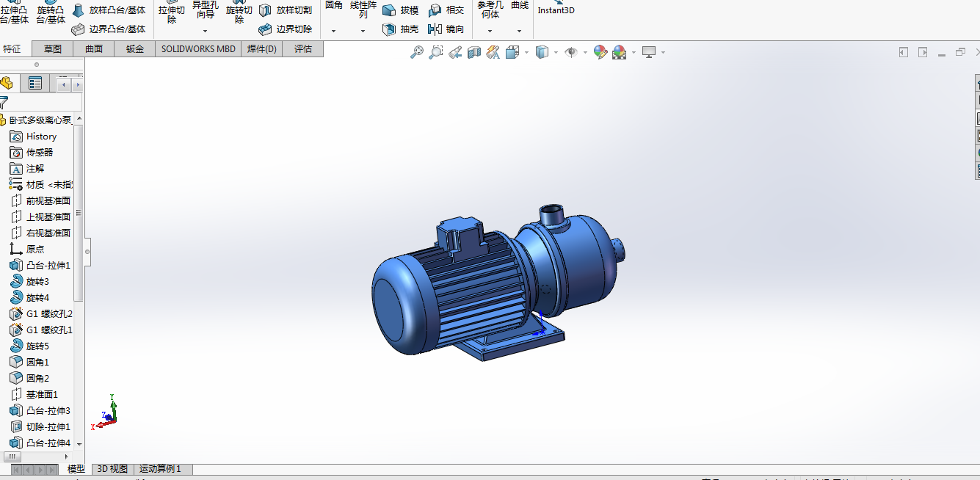
Task: Click the Previous View icon
Action: tap(455, 52)
